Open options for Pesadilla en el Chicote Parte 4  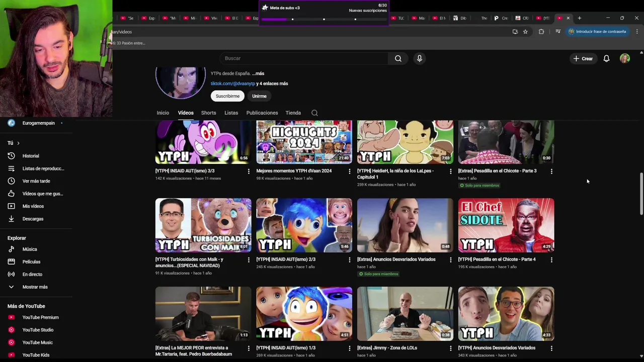[x=551, y=260]
